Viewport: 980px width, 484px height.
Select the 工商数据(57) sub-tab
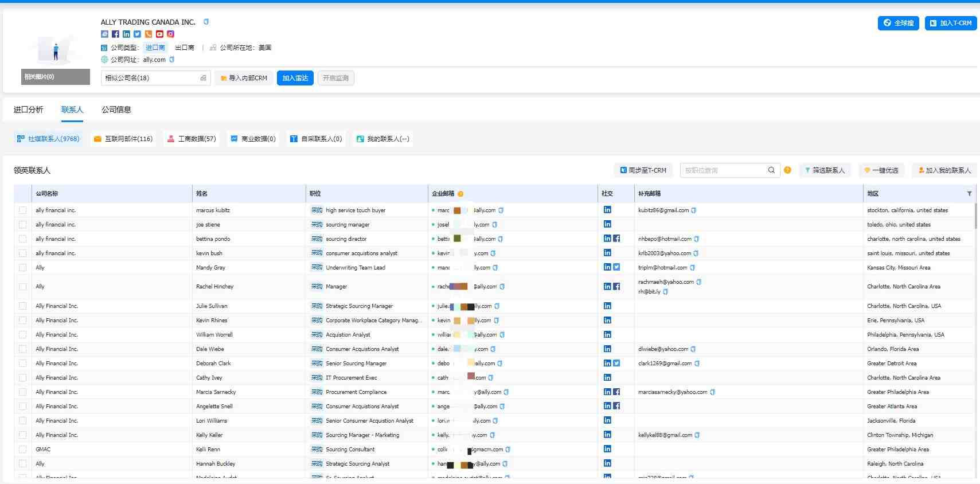192,139
